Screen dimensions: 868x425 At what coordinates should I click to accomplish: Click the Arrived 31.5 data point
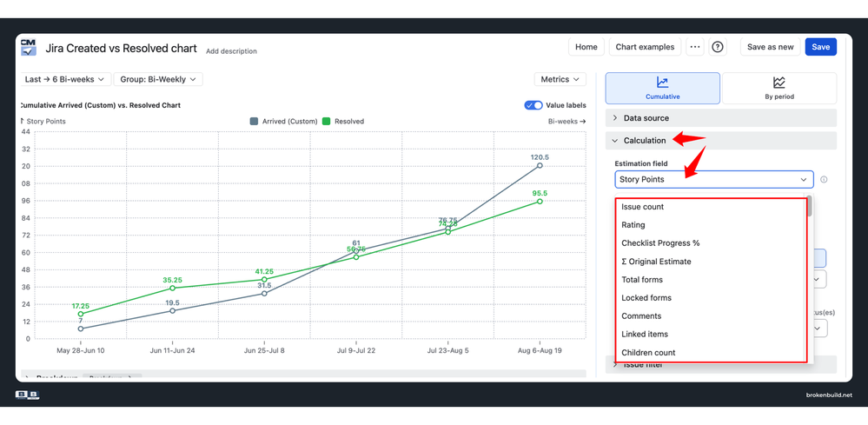click(264, 293)
